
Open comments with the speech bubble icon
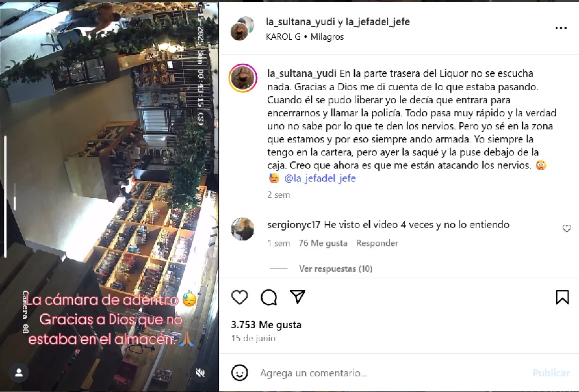pos(269,297)
